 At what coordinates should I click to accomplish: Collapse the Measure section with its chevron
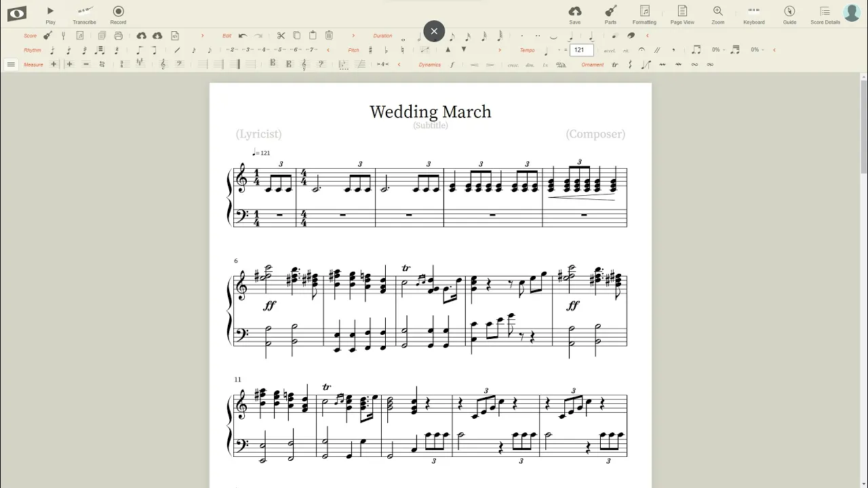point(399,64)
